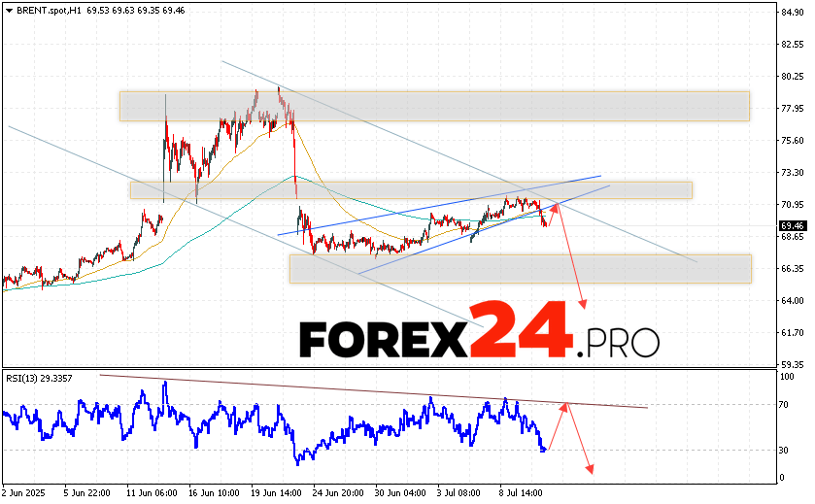The width and height of the screenshot is (815, 504).
Task: Click red upward arrowhead touching RSI trendline
Action: pos(564,405)
